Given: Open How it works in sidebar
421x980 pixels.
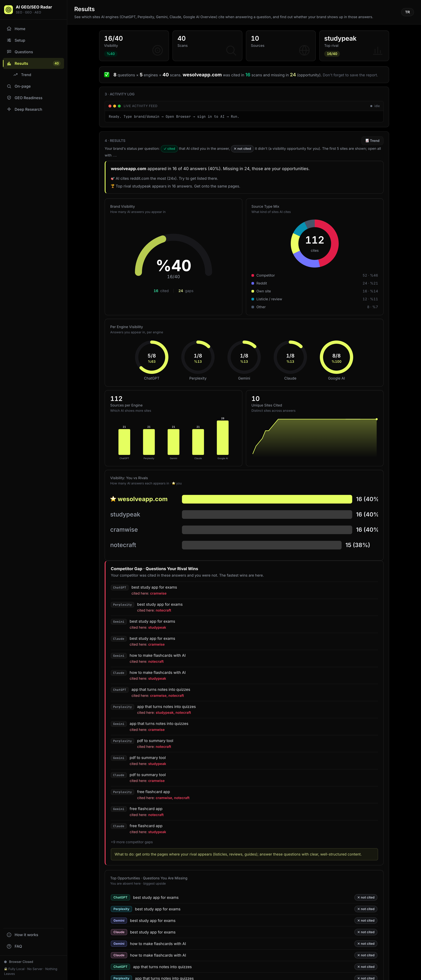Looking at the screenshot, I should click(33, 935).
